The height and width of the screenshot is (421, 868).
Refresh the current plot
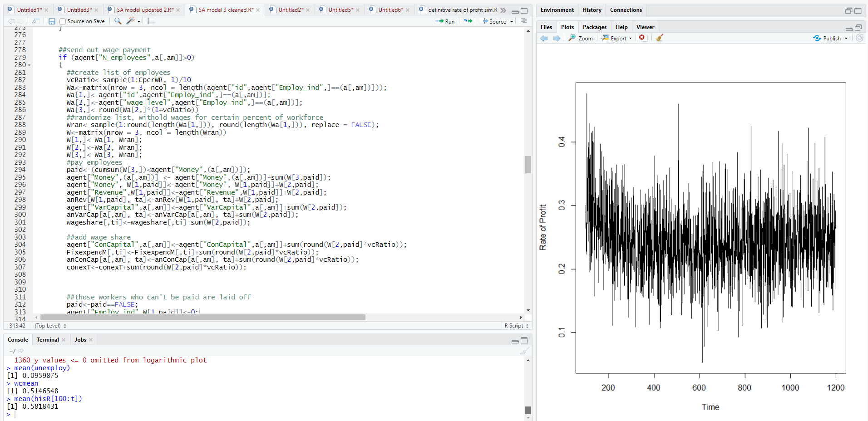(860, 38)
